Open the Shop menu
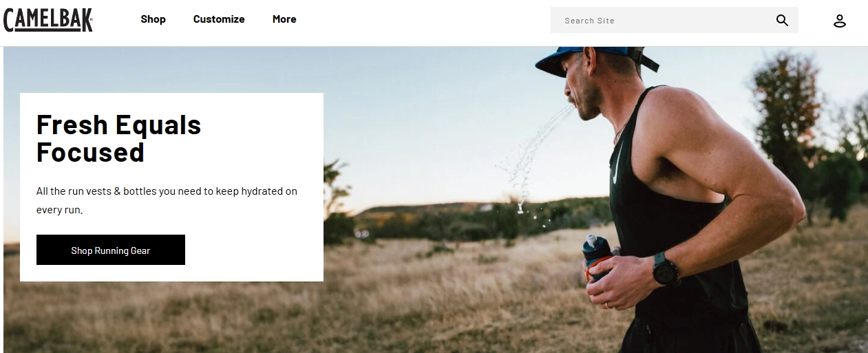The height and width of the screenshot is (353, 868). click(153, 19)
